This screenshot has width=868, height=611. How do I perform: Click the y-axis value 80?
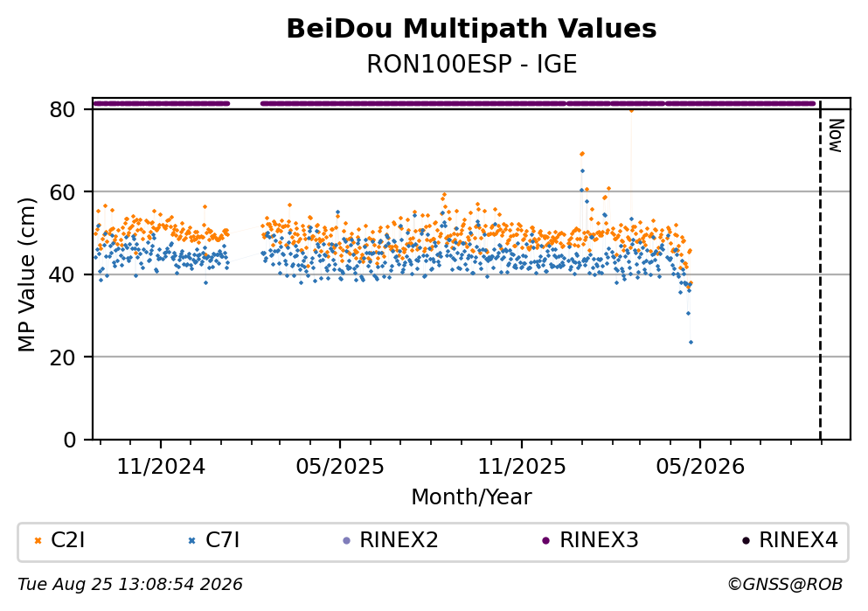point(62,109)
